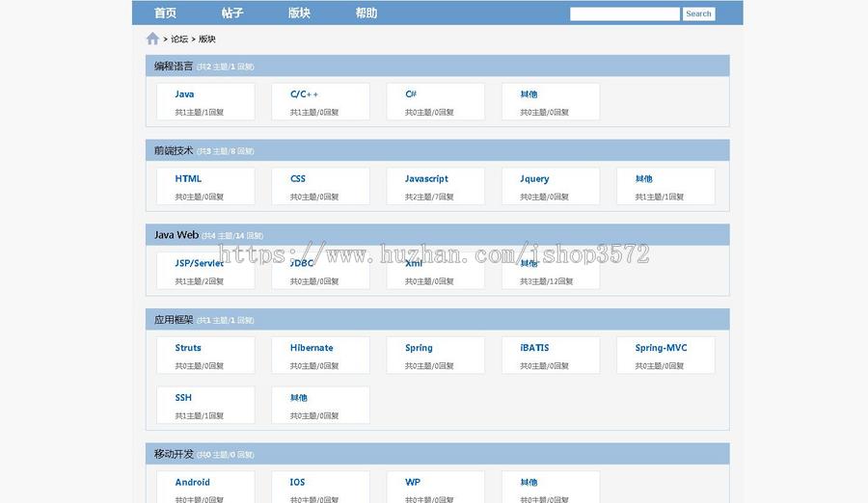Open the 版块 menu item

[x=299, y=13]
